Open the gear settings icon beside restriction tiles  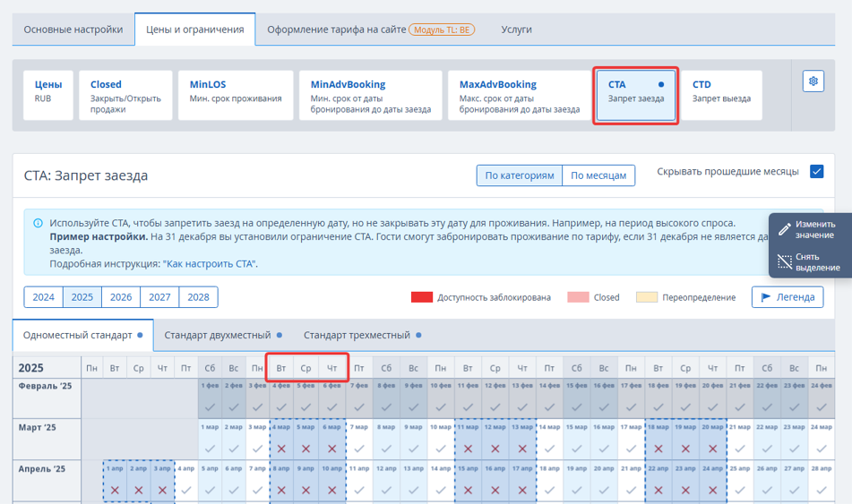click(813, 81)
